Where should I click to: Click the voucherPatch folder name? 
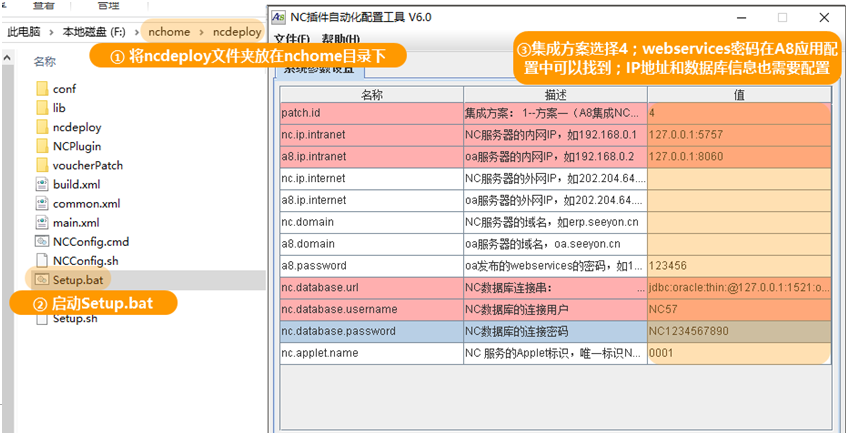[x=88, y=166]
